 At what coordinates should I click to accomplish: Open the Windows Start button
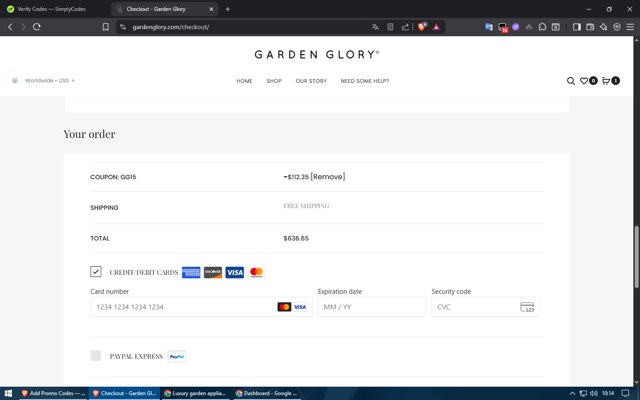(8, 393)
